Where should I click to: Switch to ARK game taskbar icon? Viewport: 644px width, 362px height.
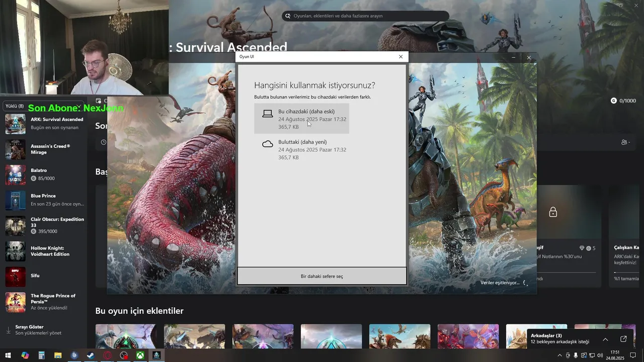click(156, 355)
